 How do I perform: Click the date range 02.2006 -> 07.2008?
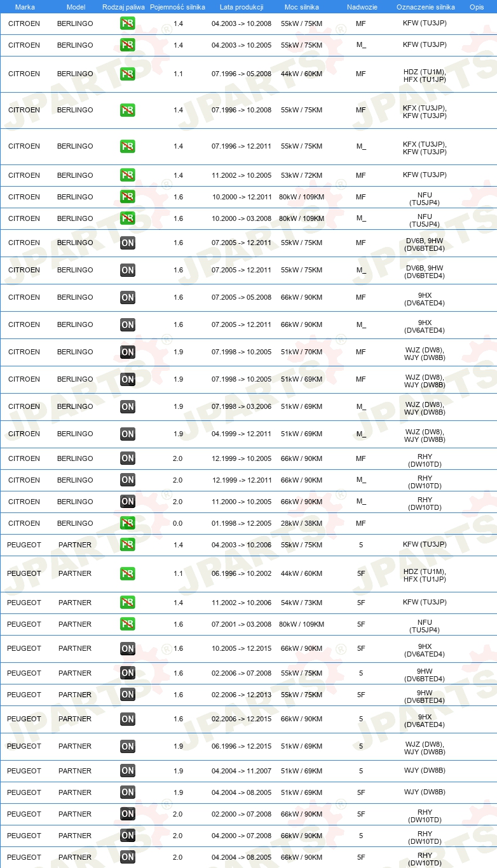tap(242, 673)
